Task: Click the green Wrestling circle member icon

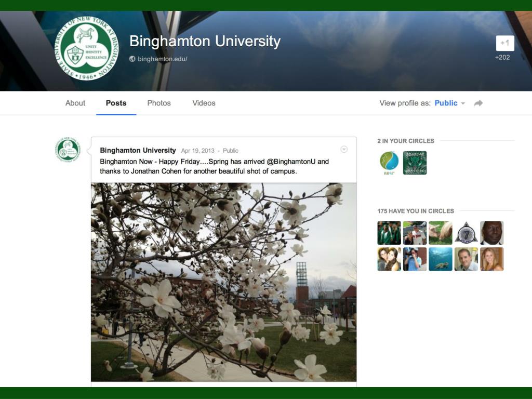Action: coord(415,163)
